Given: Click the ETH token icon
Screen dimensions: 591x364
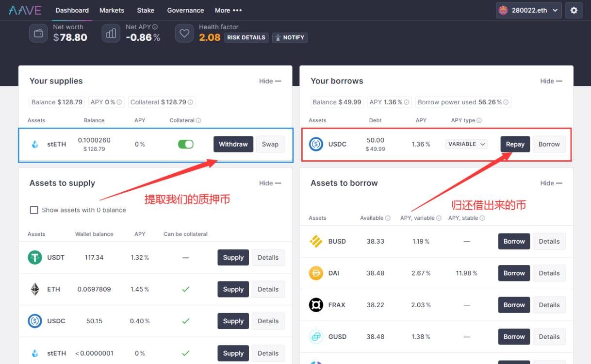Looking at the screenshot, I should coord(35,289).
